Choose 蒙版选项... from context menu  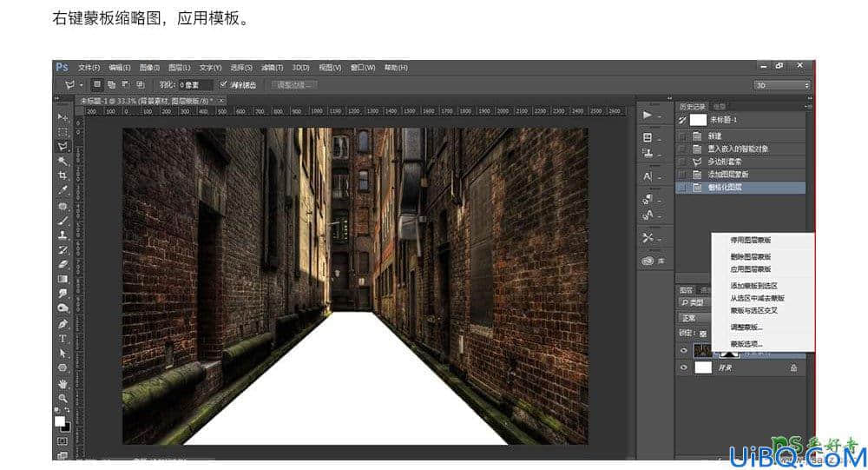click(746, 344)
